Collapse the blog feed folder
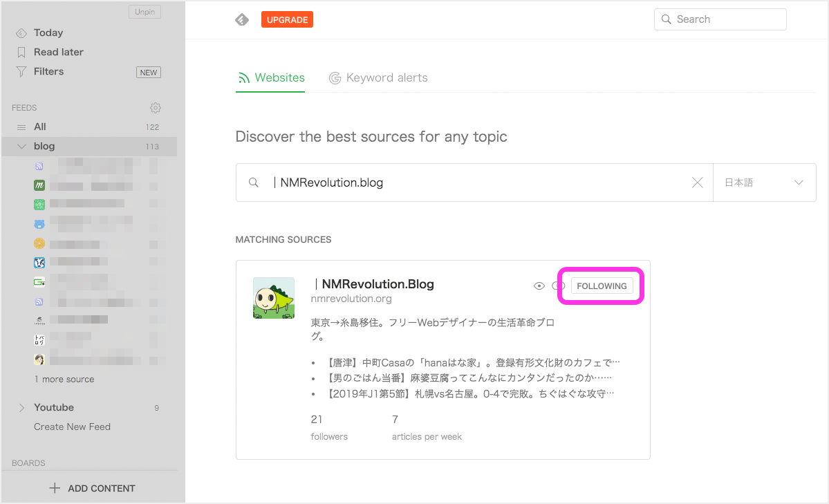Image resolution: width=829 pixels, height=504 pixels. [21, 147]
